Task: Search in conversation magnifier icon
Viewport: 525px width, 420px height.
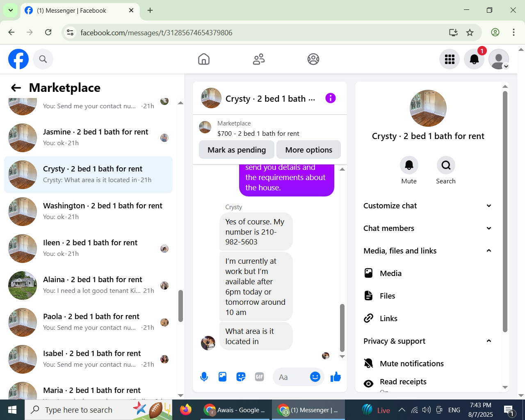Action: (446, 165)
